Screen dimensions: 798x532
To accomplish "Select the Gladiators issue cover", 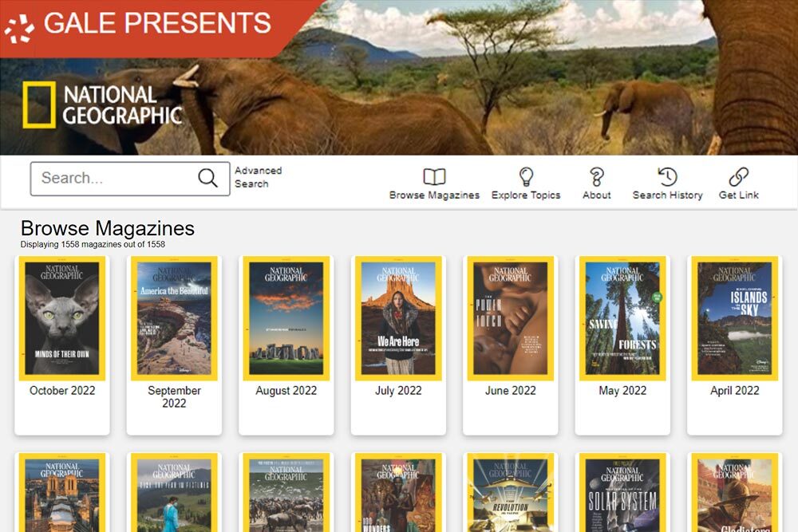I will [x=734, y=493].
